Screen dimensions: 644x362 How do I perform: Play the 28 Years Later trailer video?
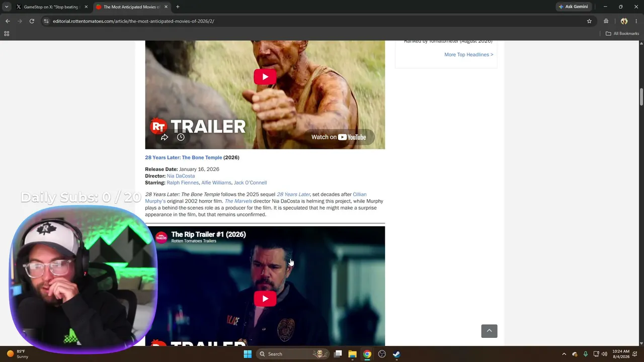tap(265, 77)
